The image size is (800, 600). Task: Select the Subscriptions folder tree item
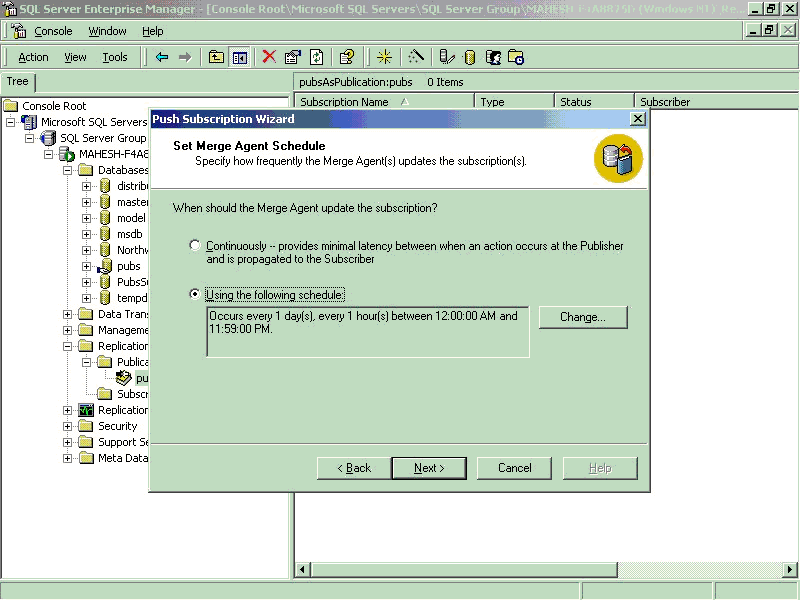point(133,394)
